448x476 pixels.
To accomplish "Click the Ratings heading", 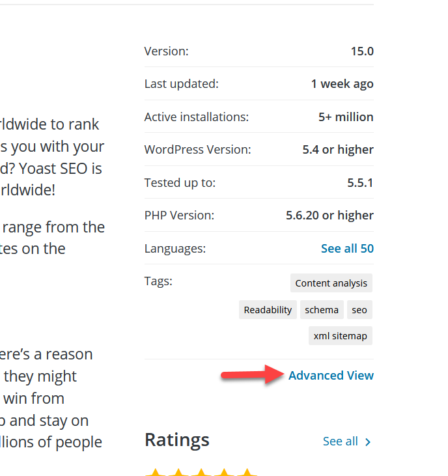I will 177,440.
